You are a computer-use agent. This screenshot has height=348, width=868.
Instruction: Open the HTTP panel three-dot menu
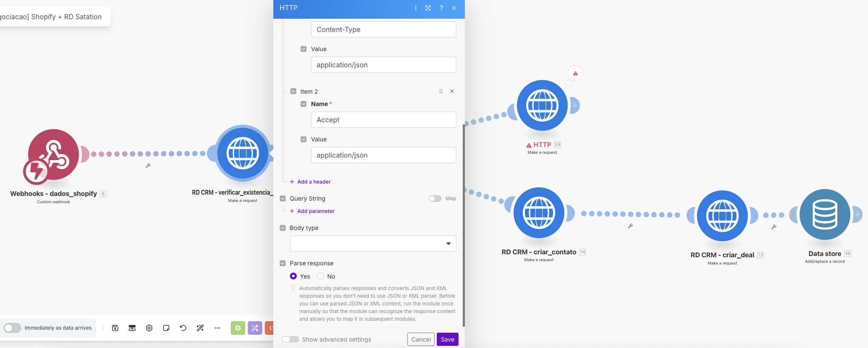pos(416,8)
